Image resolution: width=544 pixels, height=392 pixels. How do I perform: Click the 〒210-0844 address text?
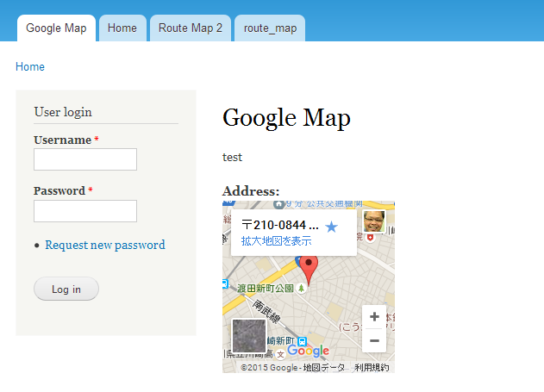[x=280, y=225]
